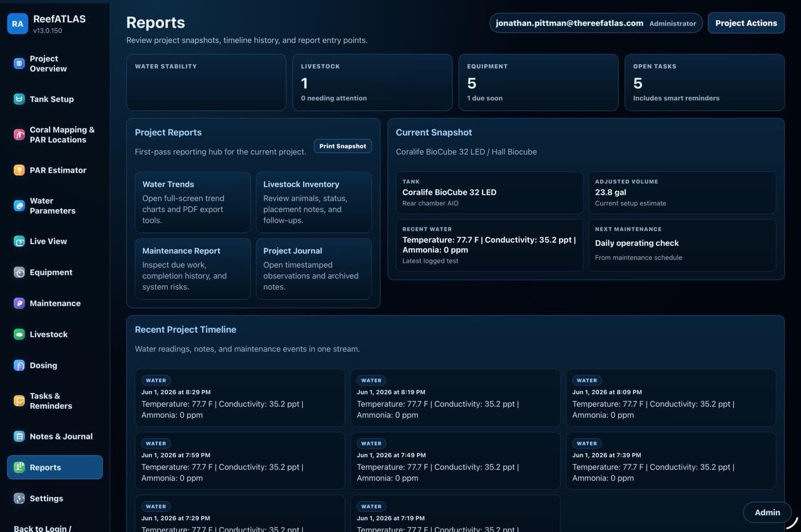Select Live View menu item
Image resolution: width=801 pixels, height=532 pixels.
tap(55, 241)
